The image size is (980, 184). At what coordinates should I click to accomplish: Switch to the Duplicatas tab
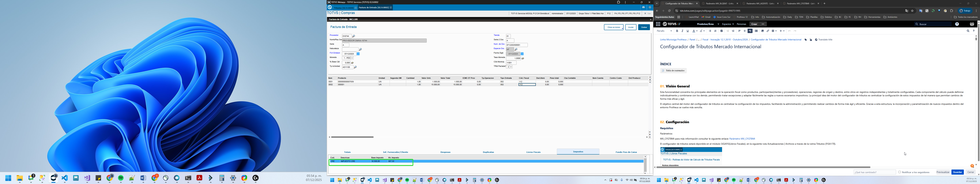[488, 152]
